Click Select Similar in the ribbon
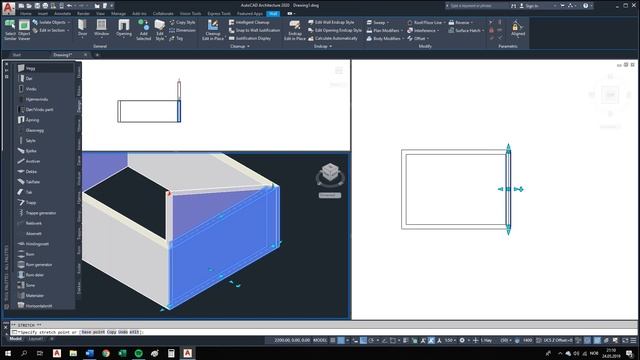Viewport: 640px width, 360px height. (x=10, y=30)
